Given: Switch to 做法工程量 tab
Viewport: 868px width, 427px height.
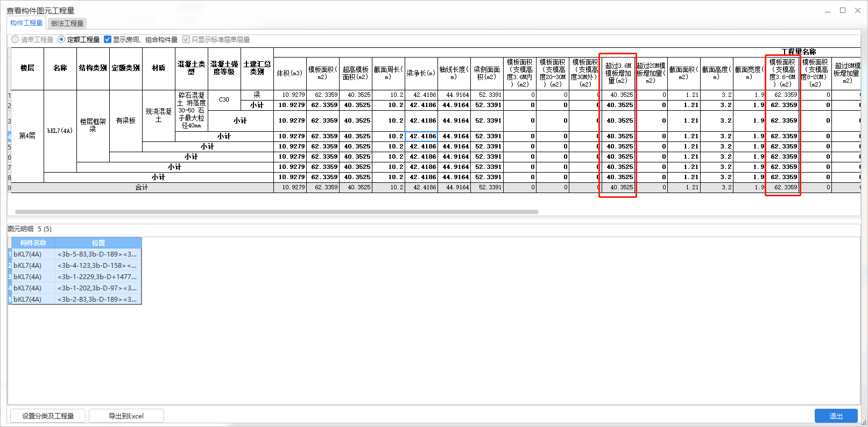Looking at the screenshot, I should [x=67, y=24].
